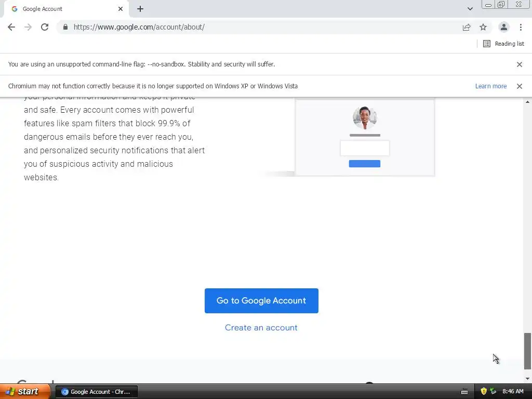
Task: Click the no-sandbox warning message text
Action: (x=141, y=64)
